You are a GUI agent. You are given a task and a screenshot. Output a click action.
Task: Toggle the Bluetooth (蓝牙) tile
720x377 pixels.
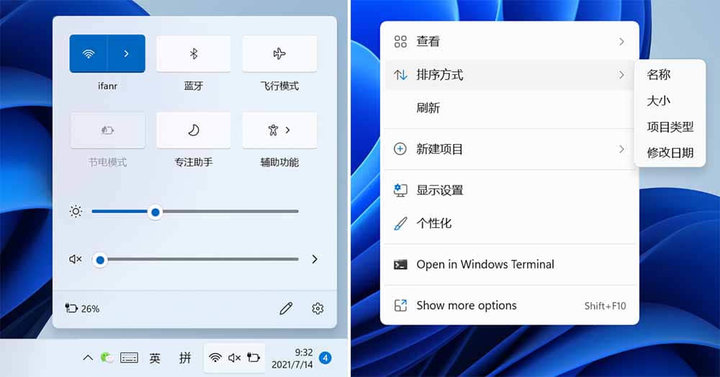tap(193, 54)
